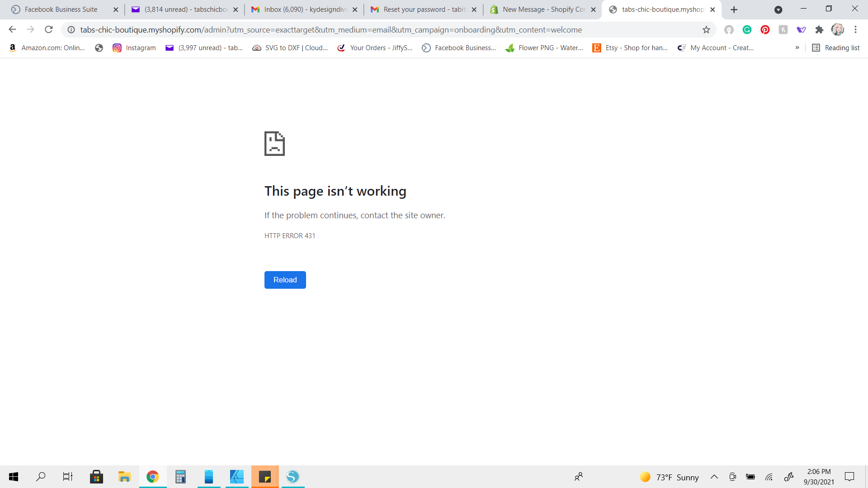Click the Reload button on error page
The width and height of the screenshot is (868, 488).
tap(285, 280)
